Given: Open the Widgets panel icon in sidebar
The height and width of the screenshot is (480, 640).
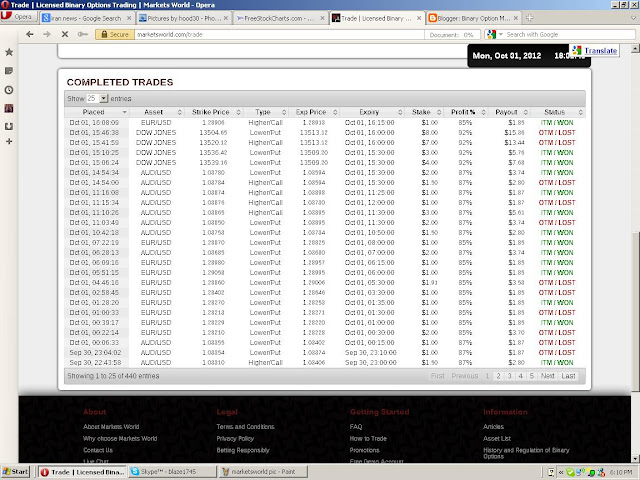Looking at the screenshot, I should (x=9, y=126).
